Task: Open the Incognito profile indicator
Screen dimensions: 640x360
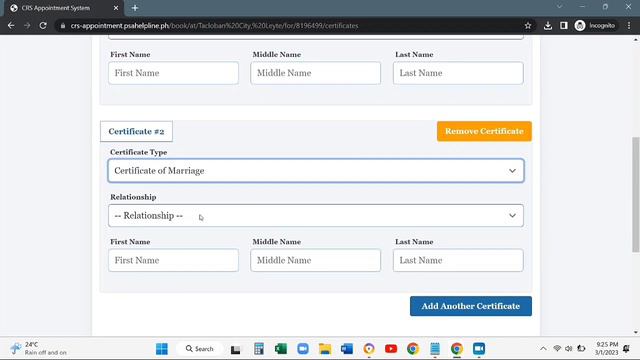Action: (594, 25)
